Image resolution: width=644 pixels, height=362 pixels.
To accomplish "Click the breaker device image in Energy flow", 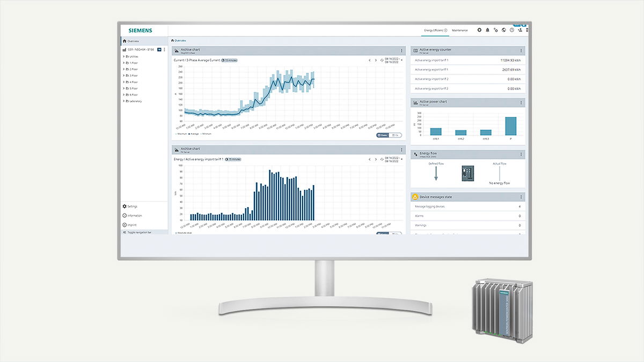I will point(468,173).
